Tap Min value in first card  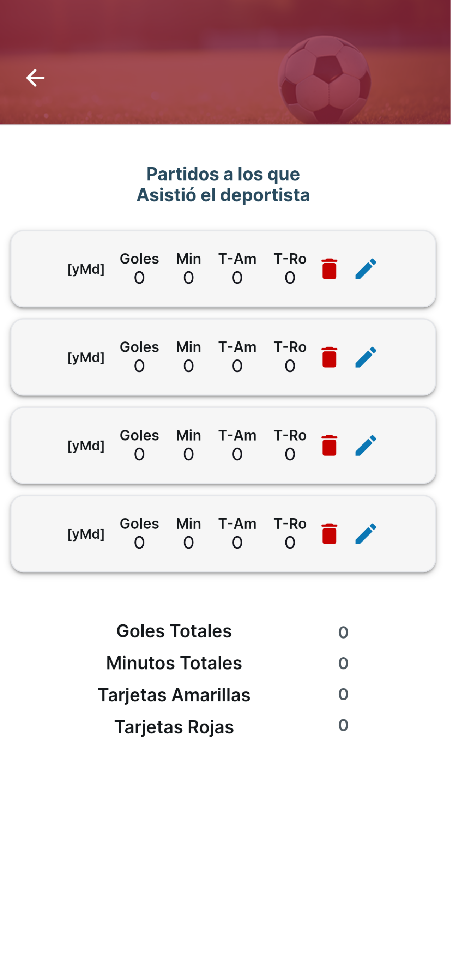pyautogui.click(x=189, y=278)
